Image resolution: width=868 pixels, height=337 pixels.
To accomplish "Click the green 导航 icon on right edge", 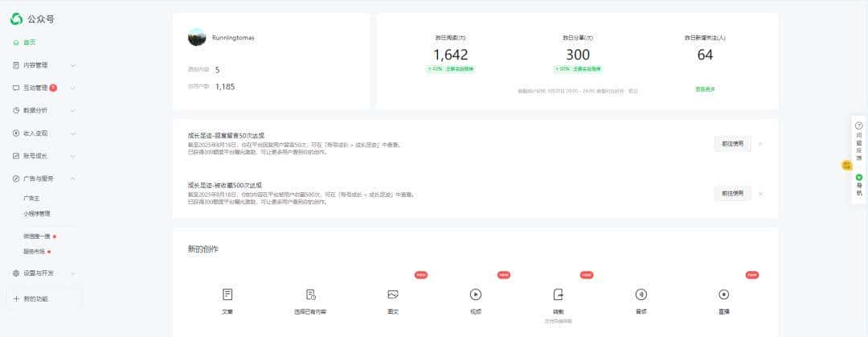I will (x=858, y=177).
